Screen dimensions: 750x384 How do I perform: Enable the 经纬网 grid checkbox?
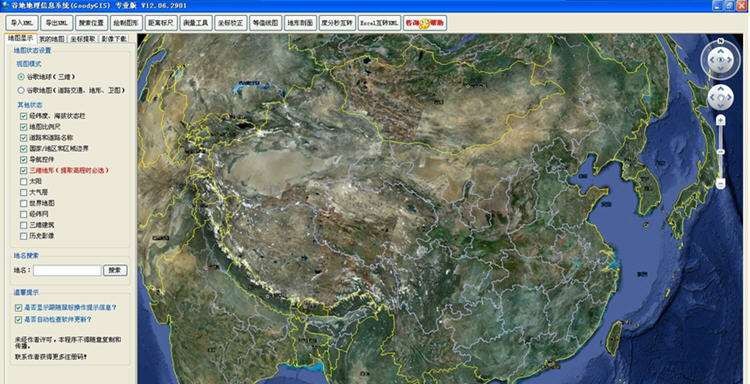pos(23,214)
